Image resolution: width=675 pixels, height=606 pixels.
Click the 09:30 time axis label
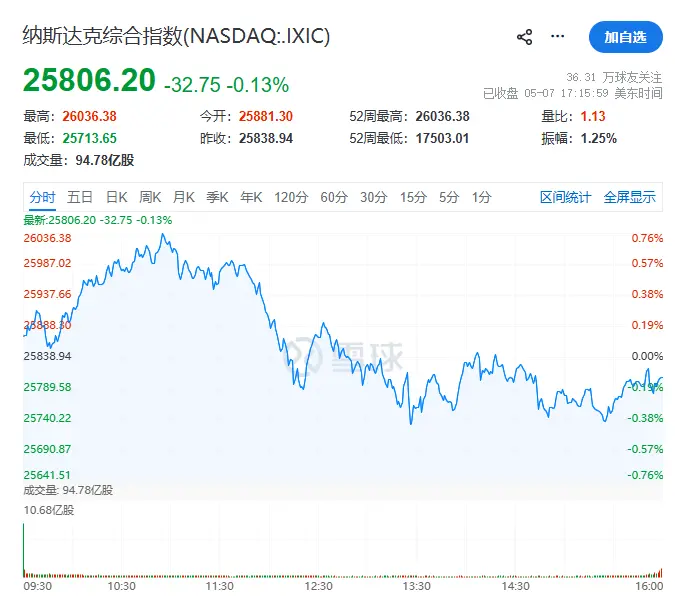coord(37,586)
